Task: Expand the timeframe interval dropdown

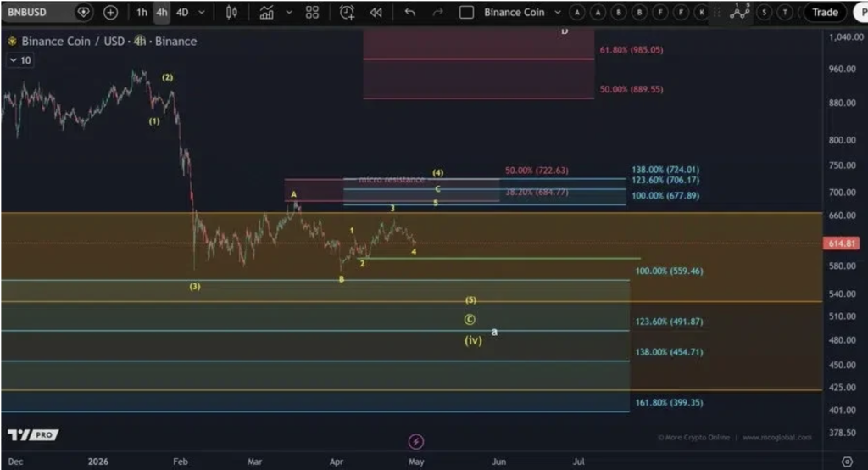Action: [202, 12]
